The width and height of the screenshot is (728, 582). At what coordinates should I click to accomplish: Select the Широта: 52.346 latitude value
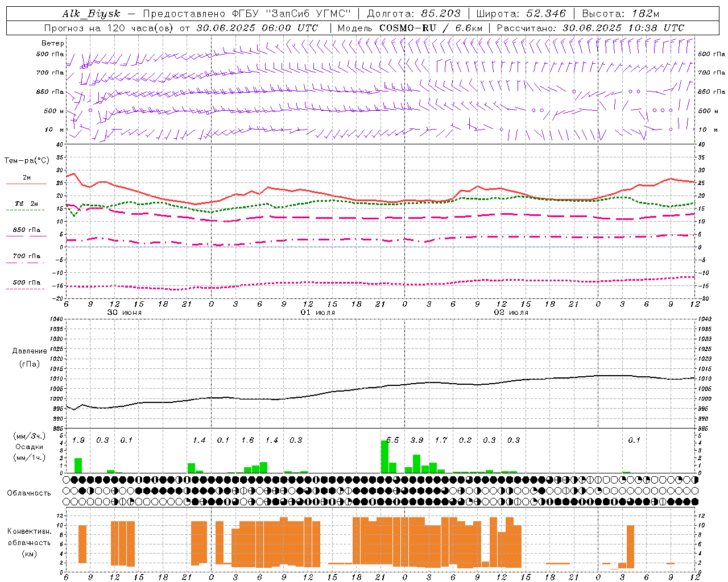point(521,14)
